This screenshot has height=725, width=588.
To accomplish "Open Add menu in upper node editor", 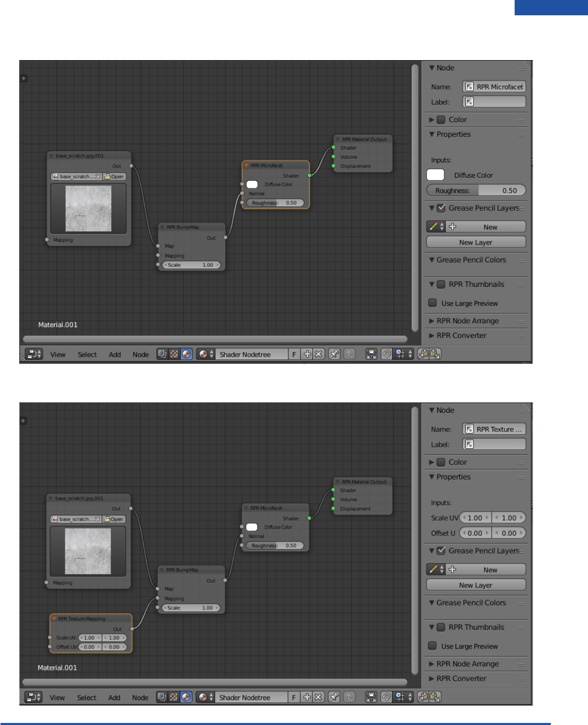I will [115, 355].
